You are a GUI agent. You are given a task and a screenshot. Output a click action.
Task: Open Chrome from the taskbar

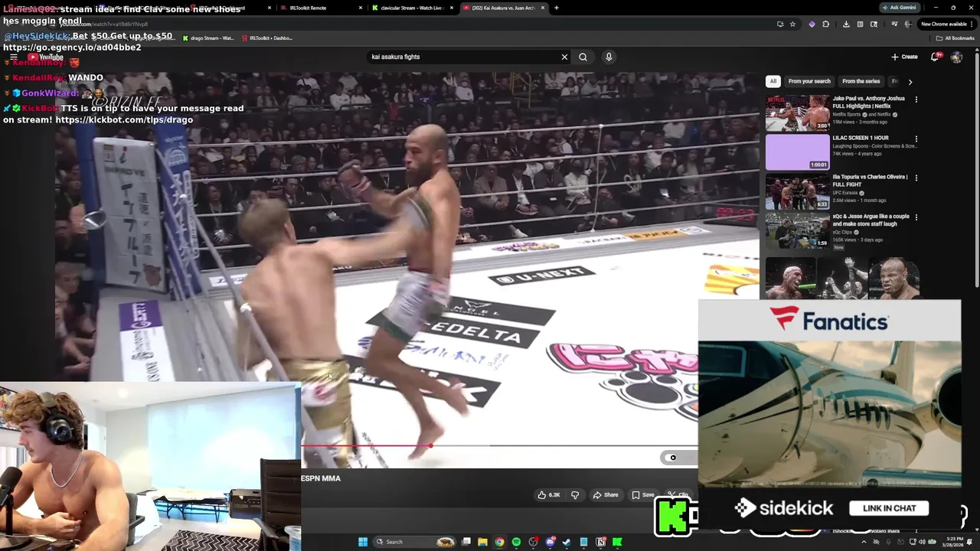(499, 542)
